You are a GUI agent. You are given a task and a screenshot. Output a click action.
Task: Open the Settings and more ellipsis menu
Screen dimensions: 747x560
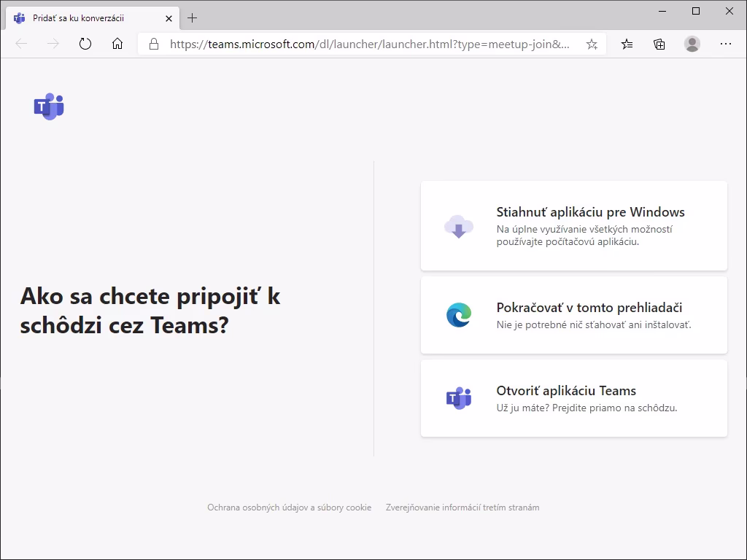pyautogui.click(x=726, y=44)
